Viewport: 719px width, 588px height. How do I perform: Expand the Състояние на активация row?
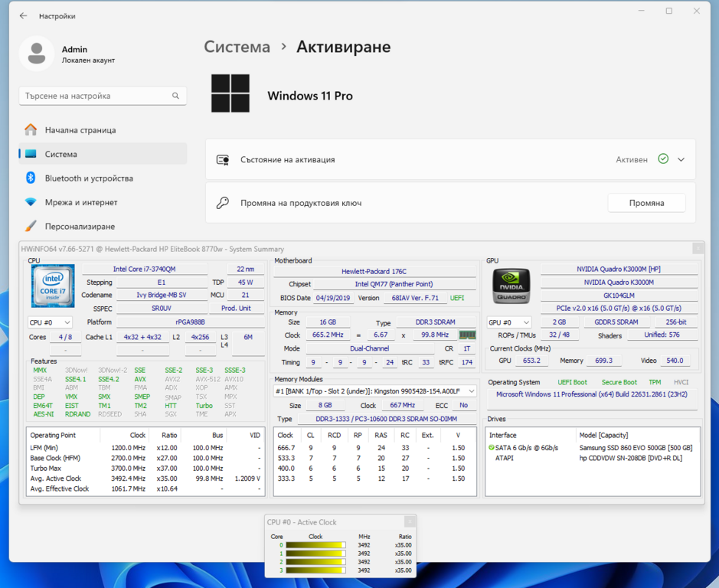click(681, 159)
